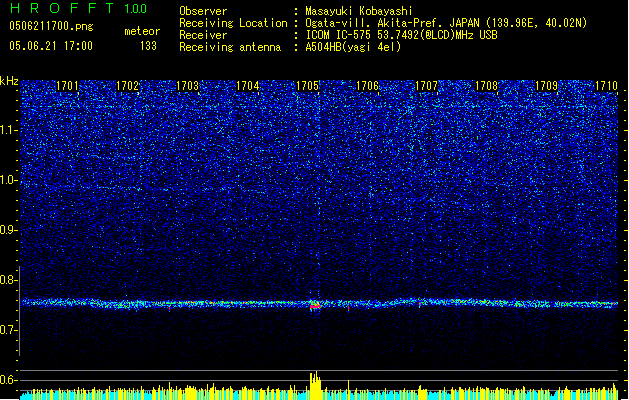Click the red meteor echo burst near 1705

tap(315, 306)
